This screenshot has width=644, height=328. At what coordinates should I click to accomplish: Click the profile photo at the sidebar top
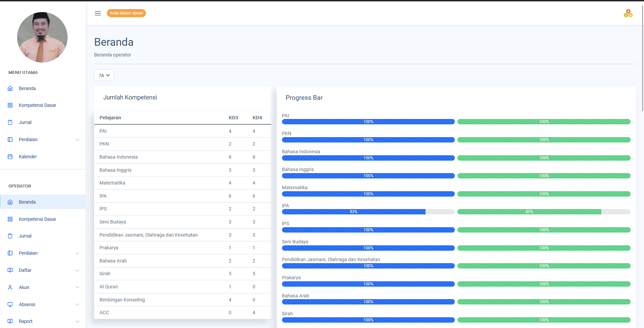42,37
